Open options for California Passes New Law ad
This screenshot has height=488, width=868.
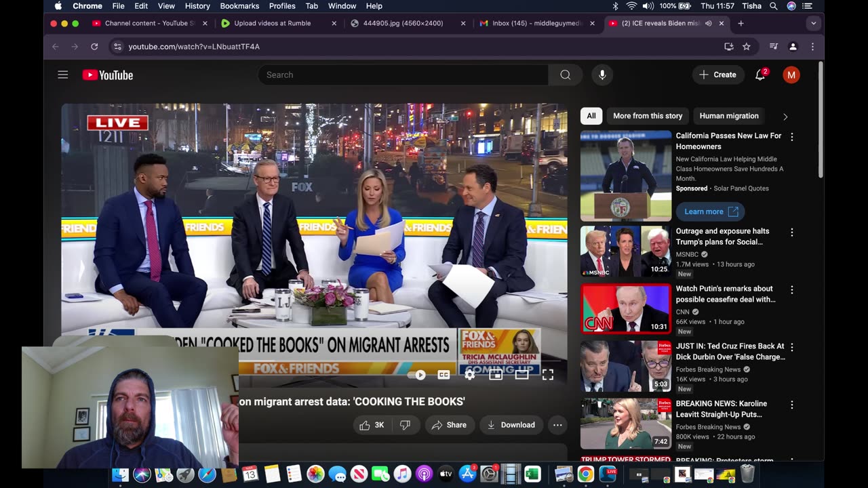pyautogui.click(x=791, y=137)
